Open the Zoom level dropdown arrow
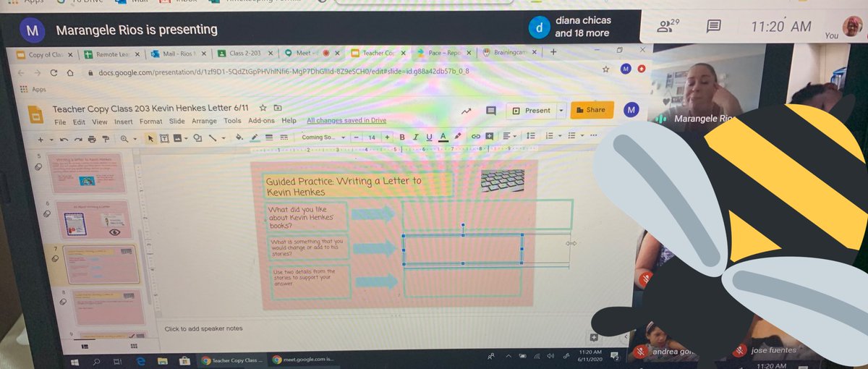 (x=135, y=139)
